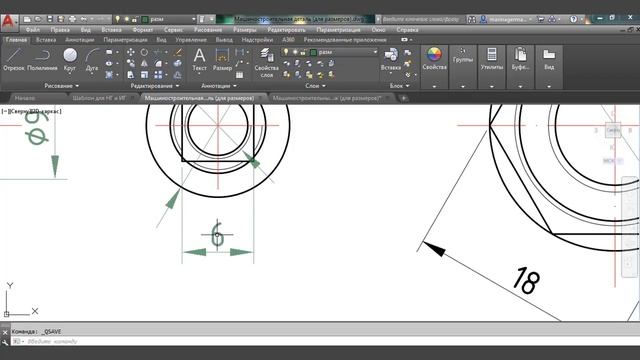
Task: Select the Rectangle draw tool icon
Action: coord(109,52)
